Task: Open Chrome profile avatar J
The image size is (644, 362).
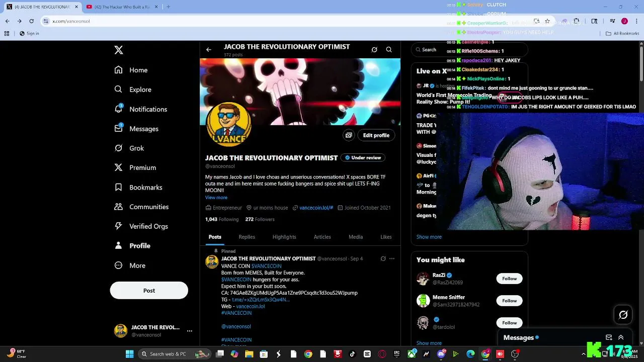Action: [x=624, y=21]
